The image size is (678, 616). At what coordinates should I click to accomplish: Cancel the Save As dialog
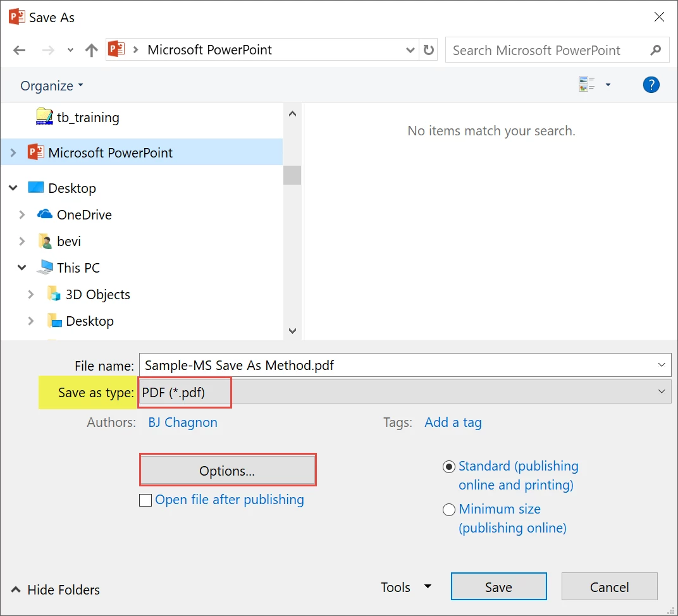609,587
